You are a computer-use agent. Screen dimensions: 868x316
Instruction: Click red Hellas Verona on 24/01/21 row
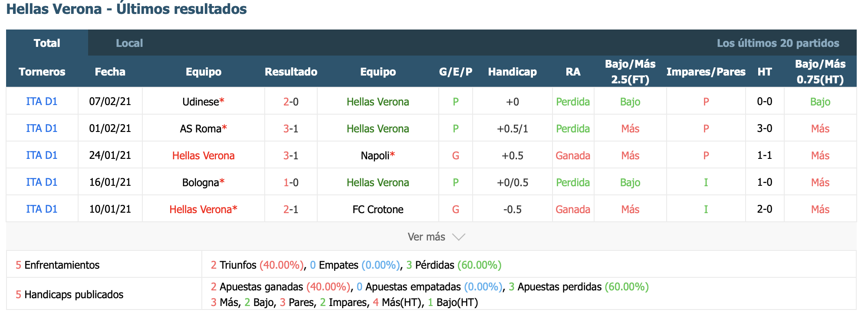point(203,155)
